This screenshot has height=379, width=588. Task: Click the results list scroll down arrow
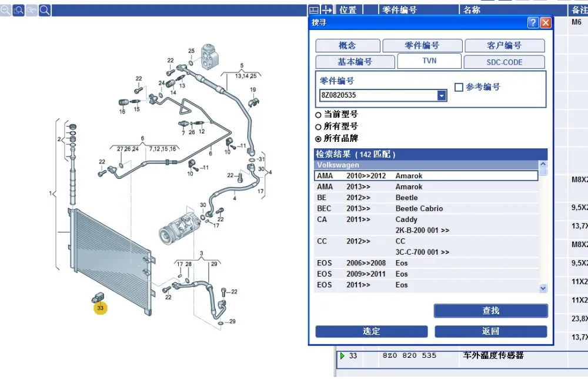pos(543,288)
